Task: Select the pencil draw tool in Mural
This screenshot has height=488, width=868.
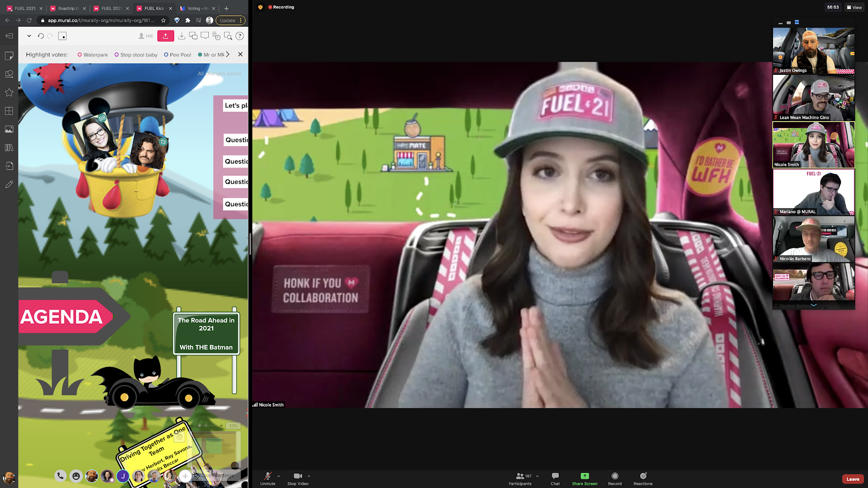Action: point(9,184)
